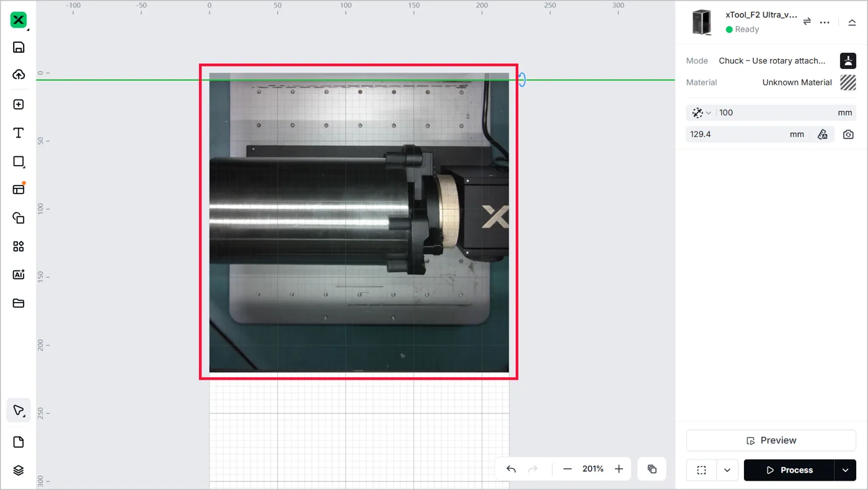Viewport: 868px width, 490px height.
Task: Click the undo arrow
Action: click(x=511, y=469)
